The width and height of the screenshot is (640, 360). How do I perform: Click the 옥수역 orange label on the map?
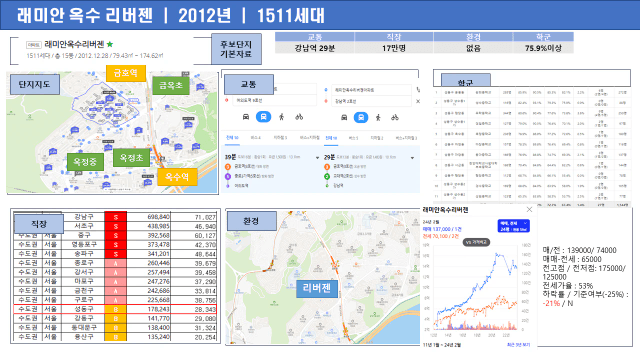click(177, 177)
